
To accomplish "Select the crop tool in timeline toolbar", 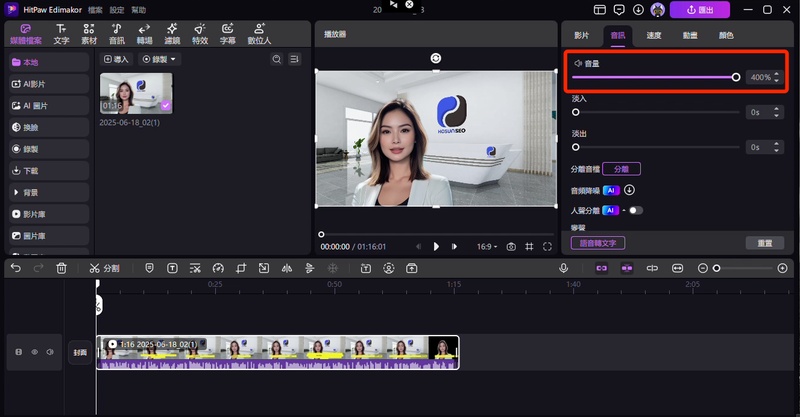I will point(241,268).
